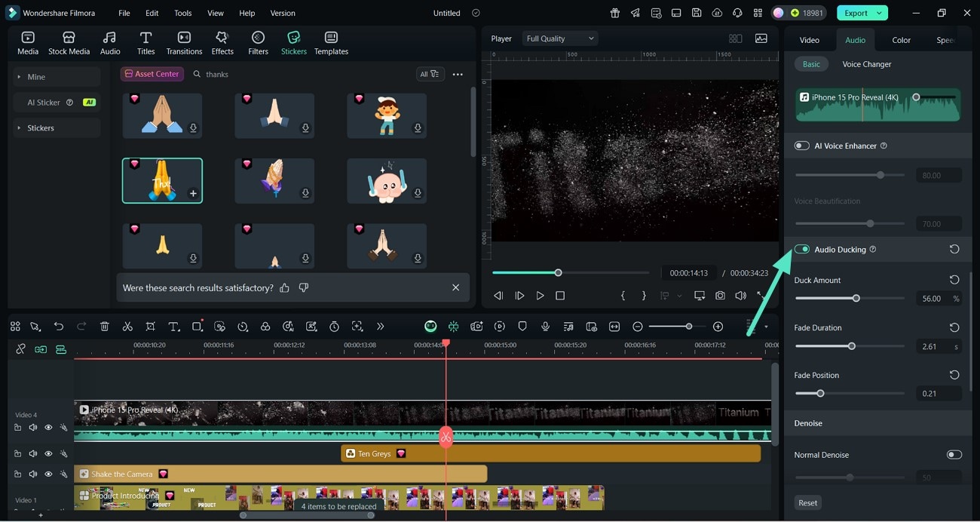Open the Export dropdown arrow
The height and width of the screenshot is (522, 980).
click(x=879, y=13)
